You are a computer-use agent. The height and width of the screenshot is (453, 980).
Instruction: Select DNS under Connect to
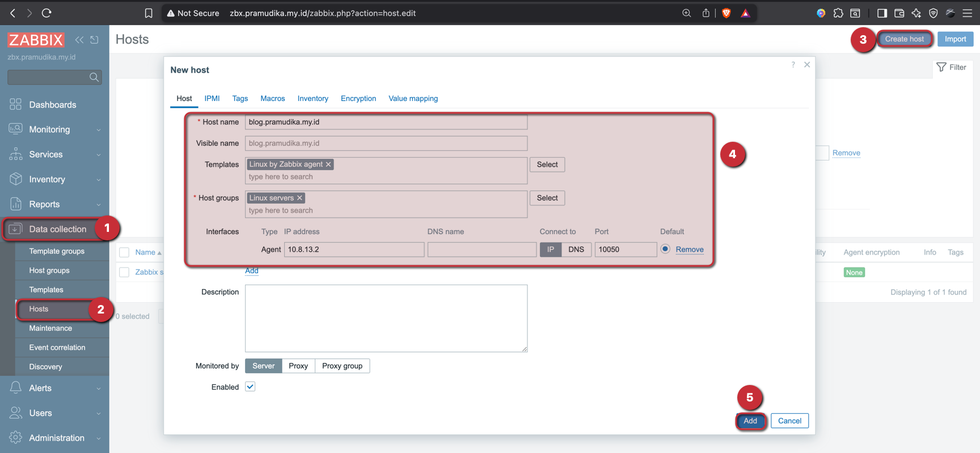(x=576, y=249)
